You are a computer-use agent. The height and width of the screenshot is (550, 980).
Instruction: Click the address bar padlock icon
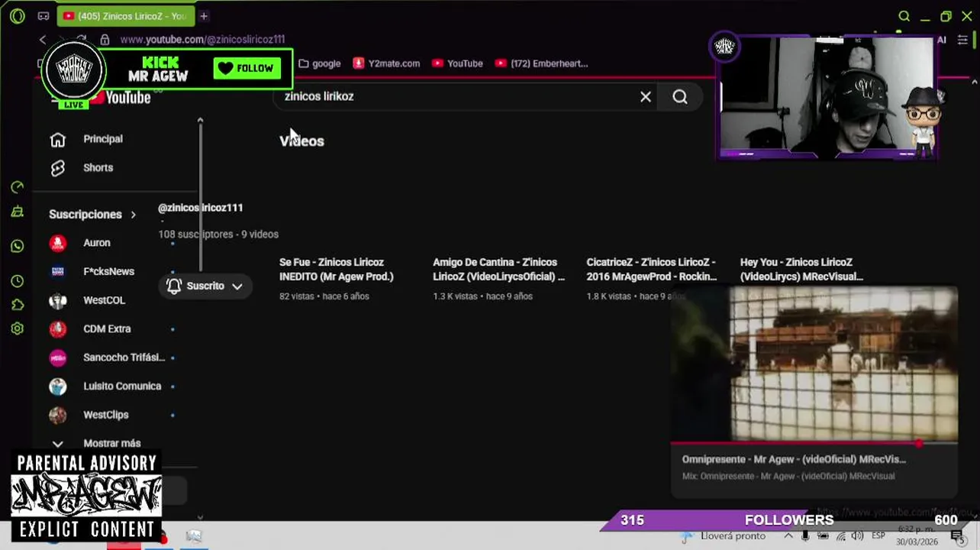tap(105, 40)
